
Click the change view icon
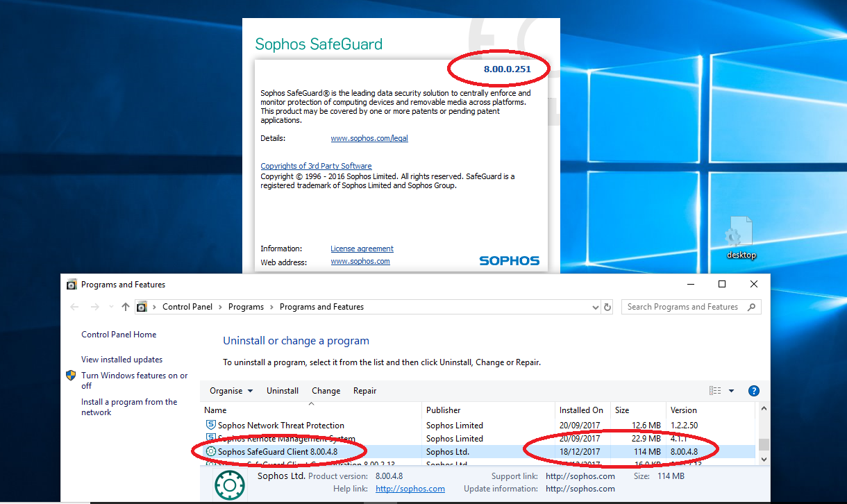point(715,391)
